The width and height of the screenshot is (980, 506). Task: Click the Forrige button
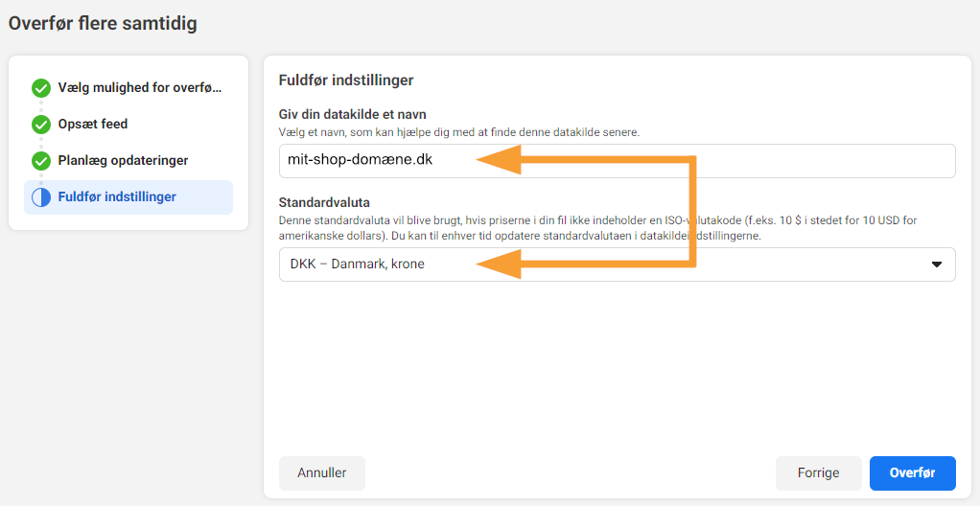(818, 472)
